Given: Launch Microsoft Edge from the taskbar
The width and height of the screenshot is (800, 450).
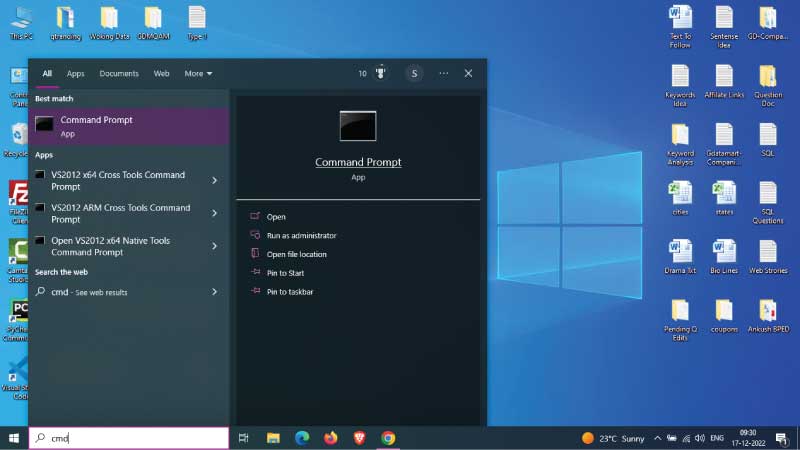Looking at the screenshot, I should click(x=302, y=438).
